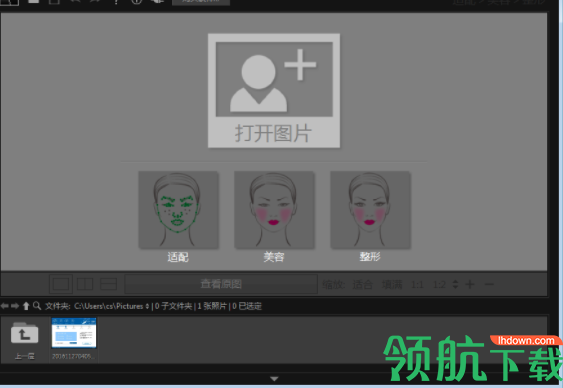Open the zoom ratio up-down stepper
The width and height of the screenshot is (563, 388).
[x=455, y=284]
